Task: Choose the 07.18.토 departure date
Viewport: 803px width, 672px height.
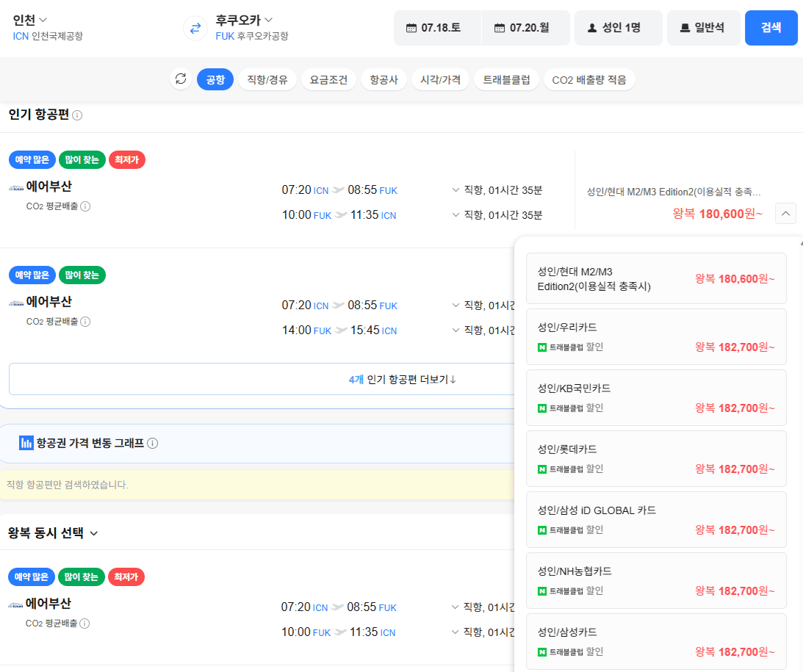Action: pyautogui.click(x=437, y=28)
